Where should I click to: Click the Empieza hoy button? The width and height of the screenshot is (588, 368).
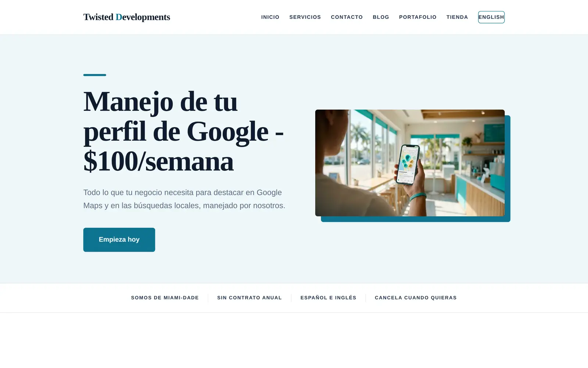click(119, 240)
